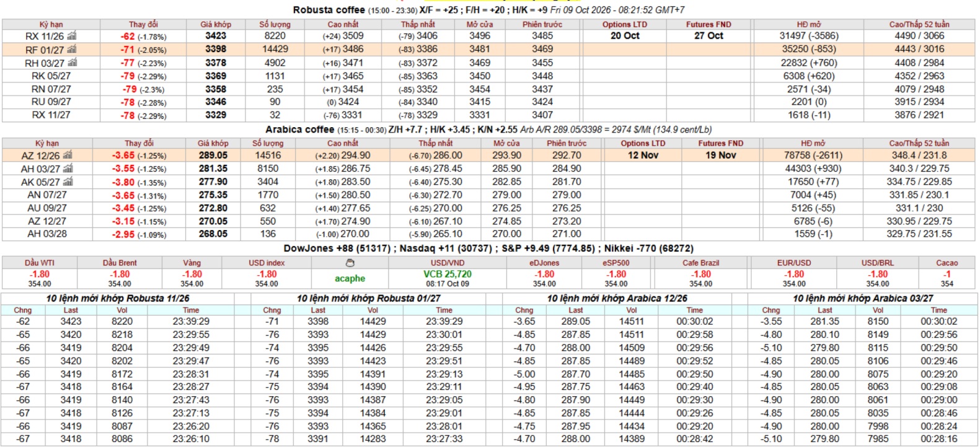Click the Dầu WTI header
This screenshot has height=447, width=980.
point(40,263)
